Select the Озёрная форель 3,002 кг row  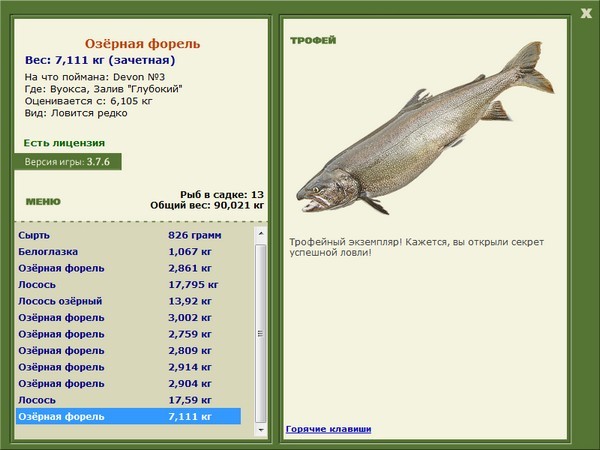pyautogui.click(x=128, y=317)
